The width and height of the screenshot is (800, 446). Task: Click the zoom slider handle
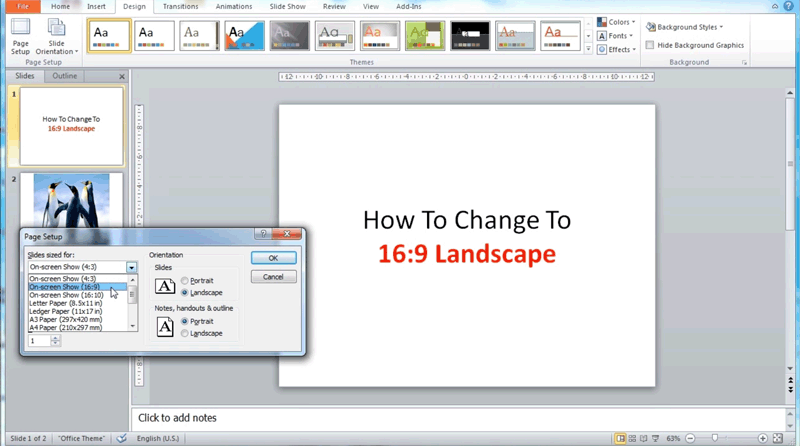click(x=714, y=438)
